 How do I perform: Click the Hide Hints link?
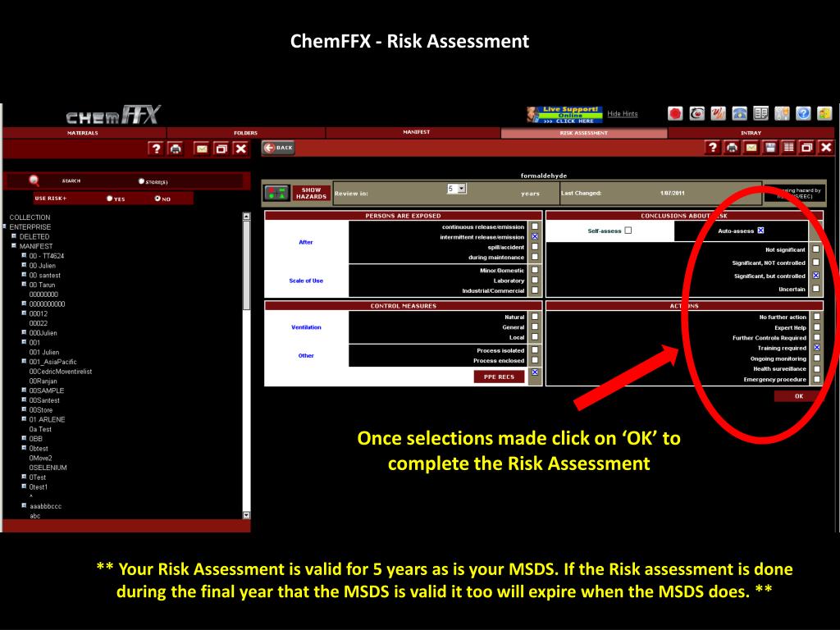(623, 113)
